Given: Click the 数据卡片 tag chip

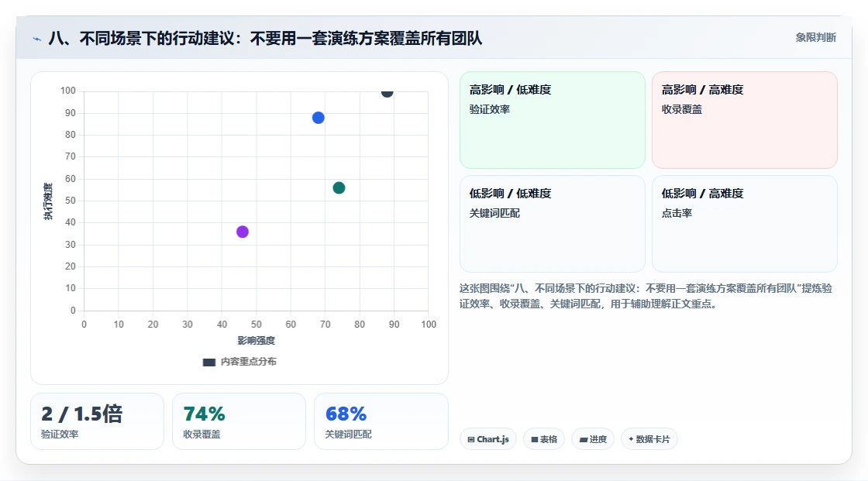Looking at the screenshot, I should click(x=649, y=439).
